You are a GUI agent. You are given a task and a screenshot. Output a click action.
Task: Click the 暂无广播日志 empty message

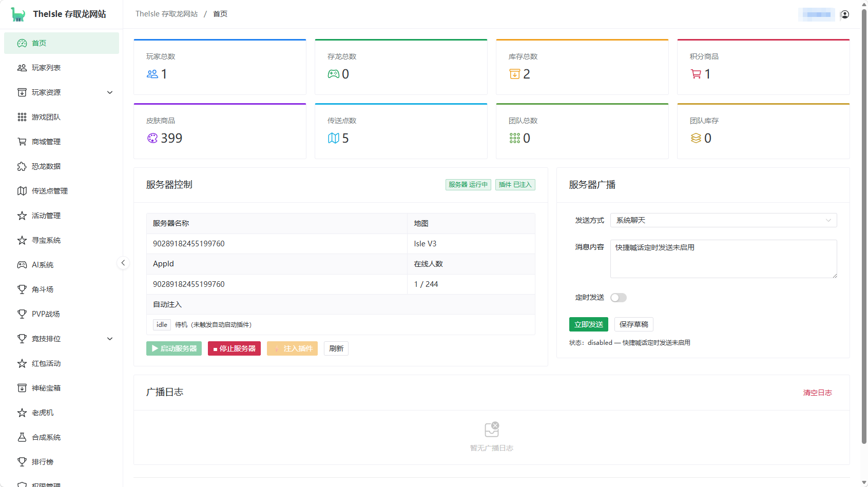tap(492, 448)
